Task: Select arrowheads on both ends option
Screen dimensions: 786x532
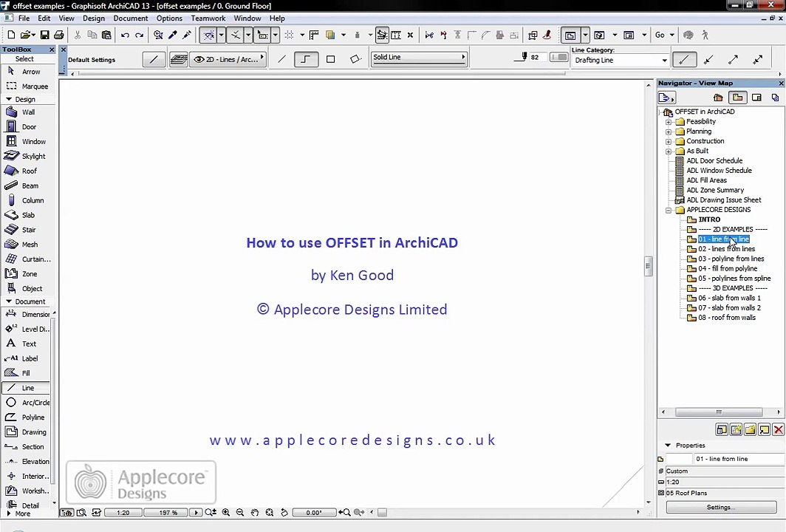Action: 757,60
